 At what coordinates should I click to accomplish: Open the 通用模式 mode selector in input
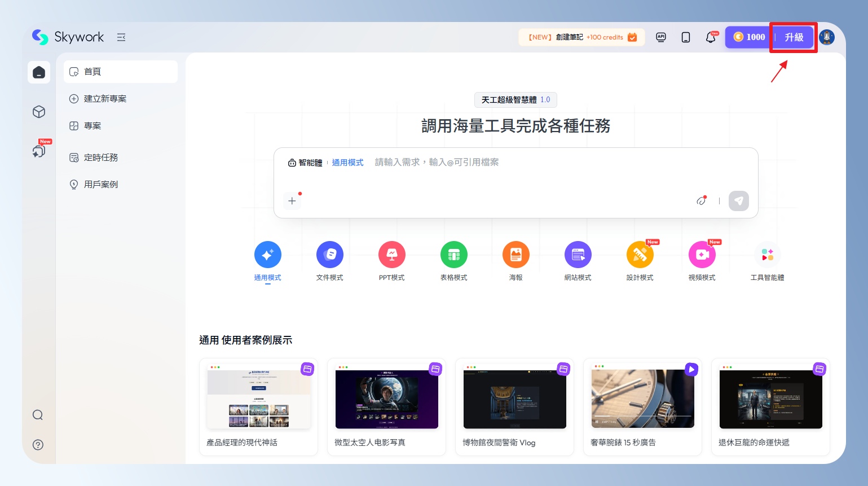347,163
